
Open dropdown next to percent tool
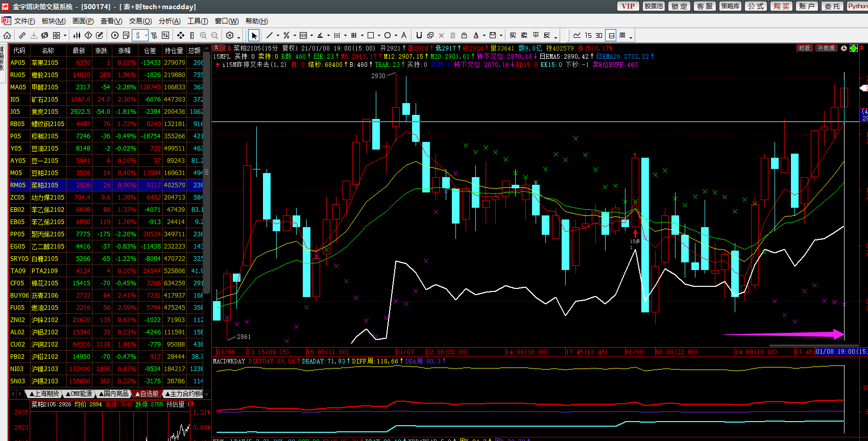point(295,36)
